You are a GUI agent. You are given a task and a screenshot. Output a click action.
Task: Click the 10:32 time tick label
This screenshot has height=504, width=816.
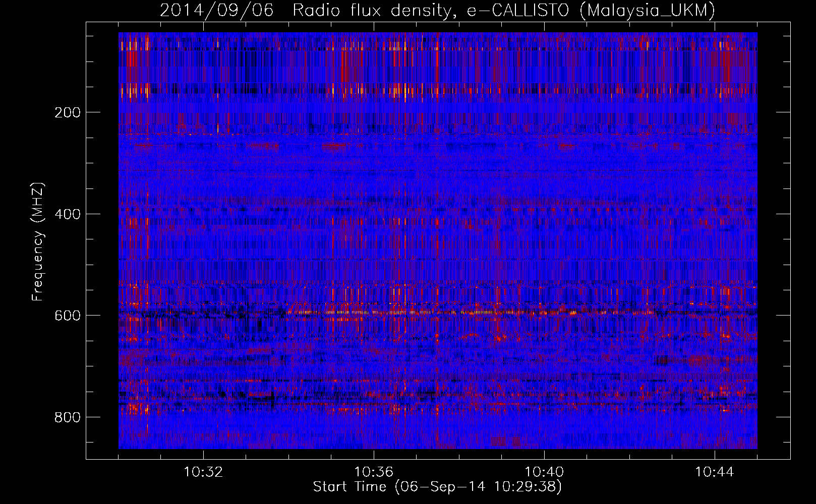[x=203, y=472]
